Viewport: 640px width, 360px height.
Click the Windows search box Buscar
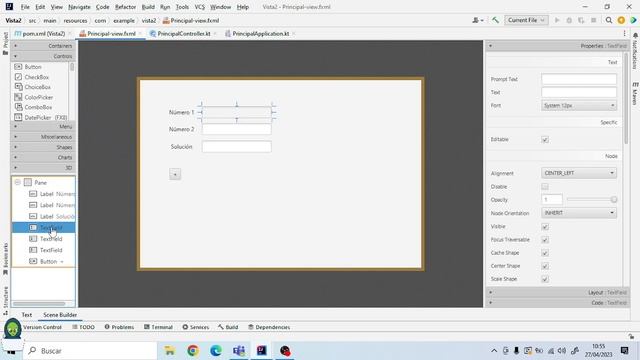[90, 351]
